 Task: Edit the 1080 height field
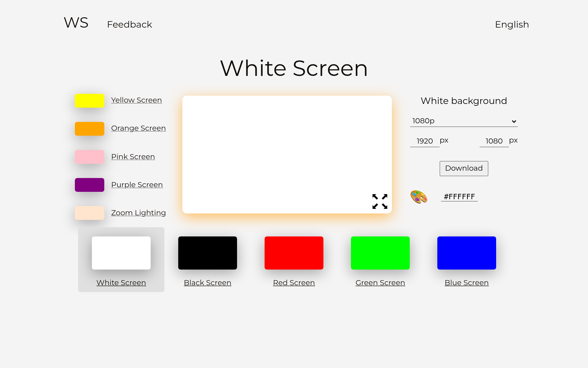[494, 141]
